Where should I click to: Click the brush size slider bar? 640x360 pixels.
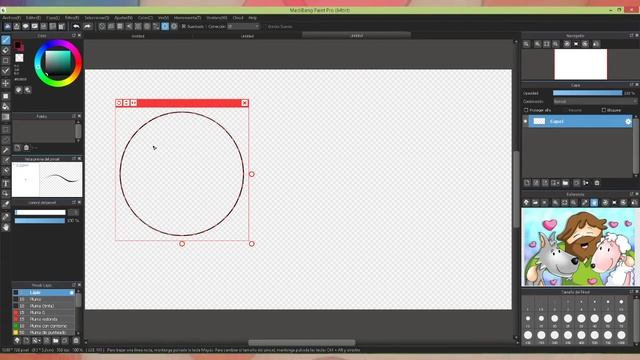40,212
